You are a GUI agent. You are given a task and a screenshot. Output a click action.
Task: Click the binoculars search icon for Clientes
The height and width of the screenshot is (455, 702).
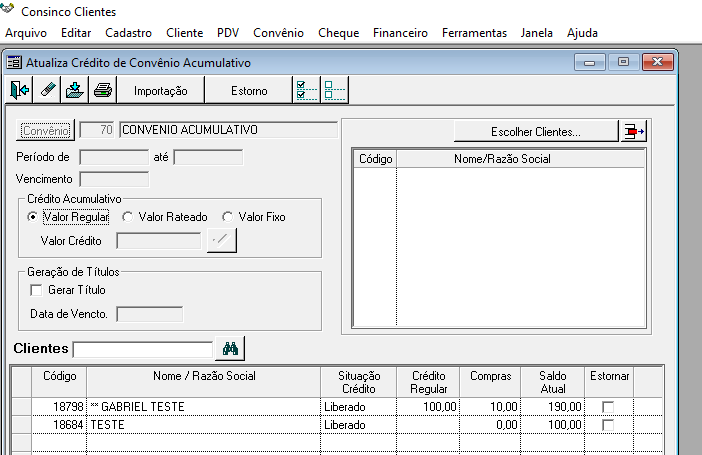[x=230, y=348]
